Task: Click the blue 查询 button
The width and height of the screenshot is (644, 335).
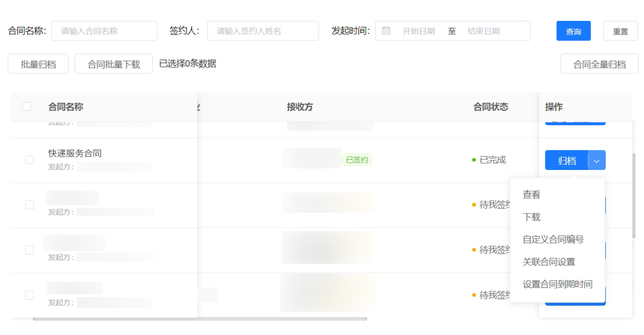Action: tap(574, 31)
